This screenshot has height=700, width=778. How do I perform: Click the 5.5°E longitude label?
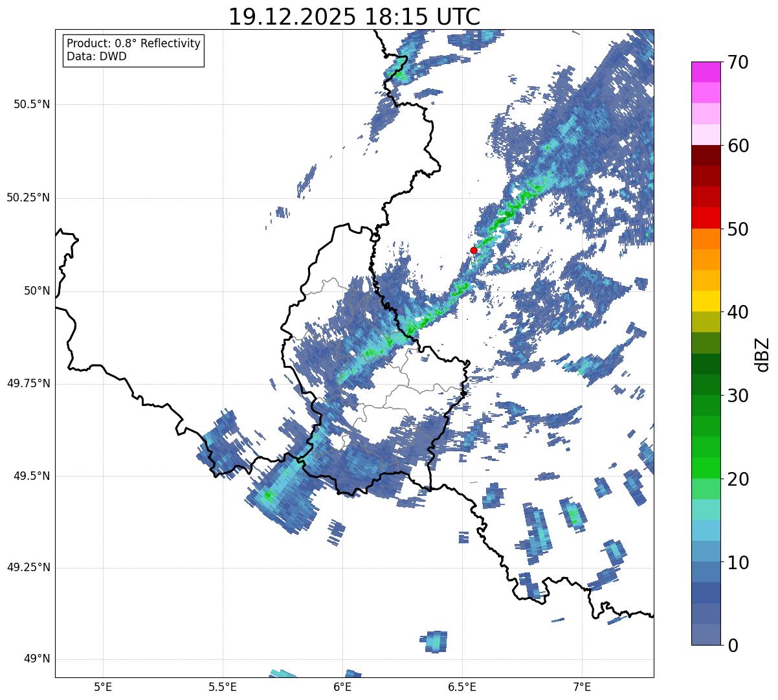tap(223, 686)
